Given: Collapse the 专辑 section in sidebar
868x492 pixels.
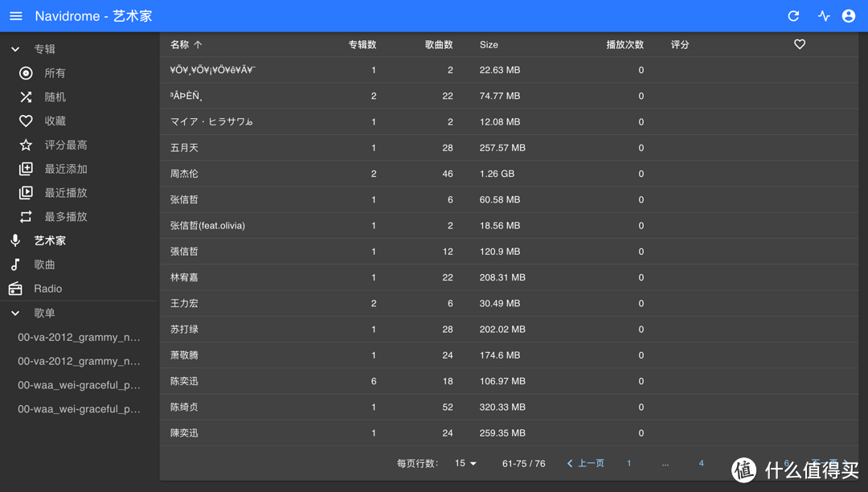Looking at the screenshot, I should [x=15, y=50].
